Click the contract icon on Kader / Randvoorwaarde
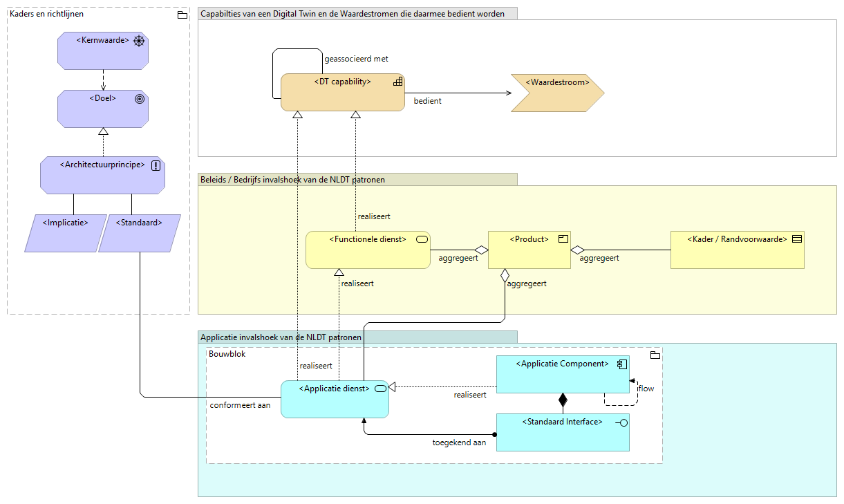The image size is (844, 504). point(796,238)
